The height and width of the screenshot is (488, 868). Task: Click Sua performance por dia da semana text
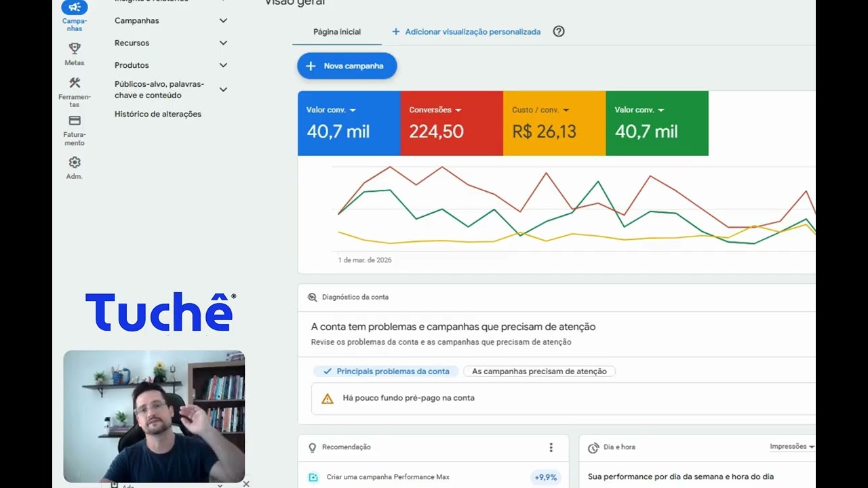[681, 477]
